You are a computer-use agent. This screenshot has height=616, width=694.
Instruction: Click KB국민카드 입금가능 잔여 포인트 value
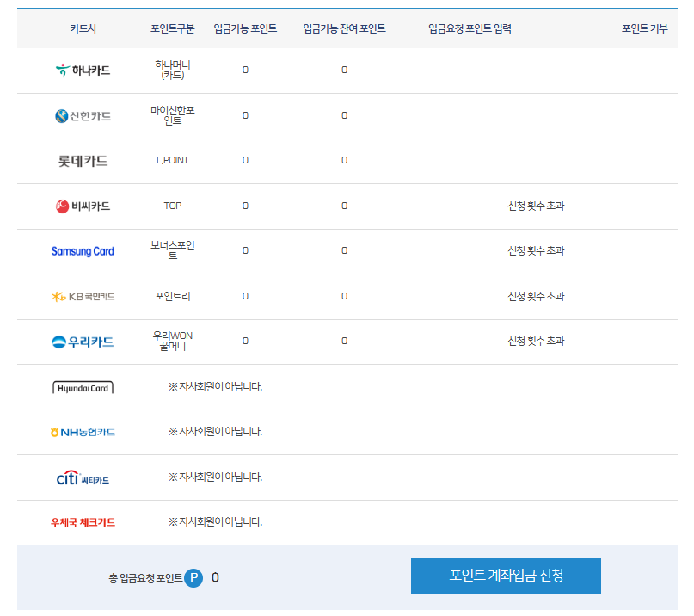click(344, 296)
